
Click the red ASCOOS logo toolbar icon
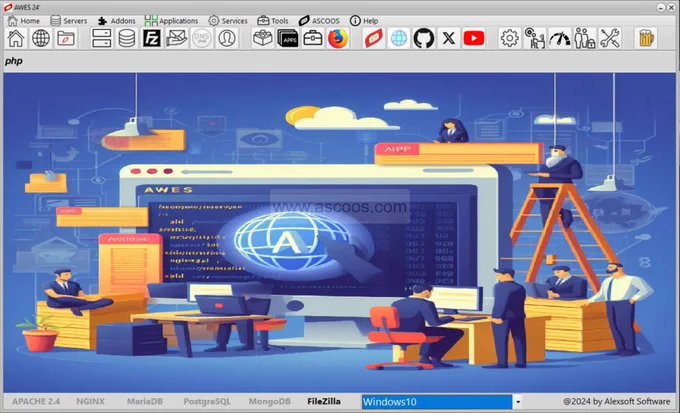click(374, 38)
